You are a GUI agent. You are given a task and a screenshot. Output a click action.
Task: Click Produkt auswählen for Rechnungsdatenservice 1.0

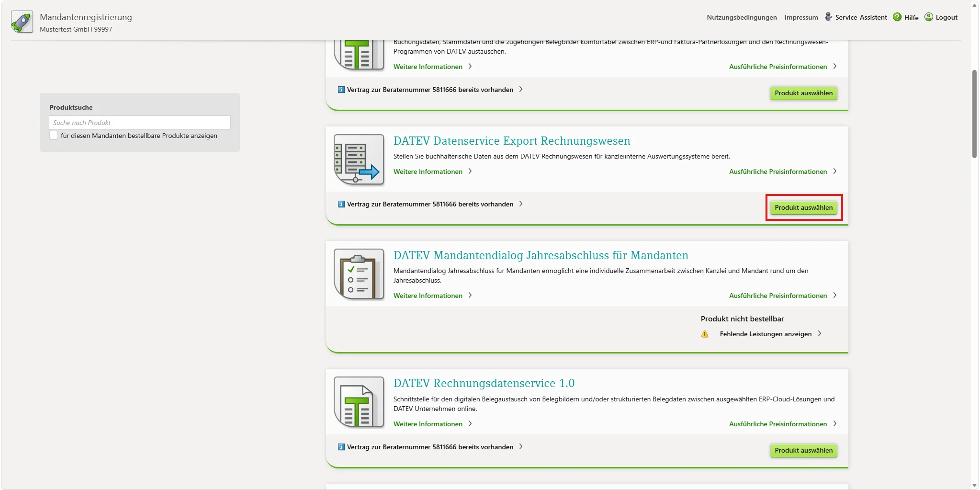pos(804,450)
